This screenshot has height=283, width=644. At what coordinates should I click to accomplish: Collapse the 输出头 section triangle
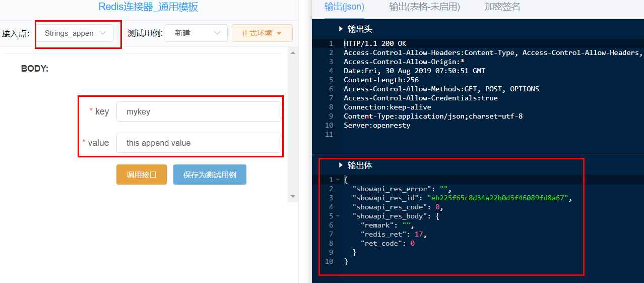coord(341,29)
